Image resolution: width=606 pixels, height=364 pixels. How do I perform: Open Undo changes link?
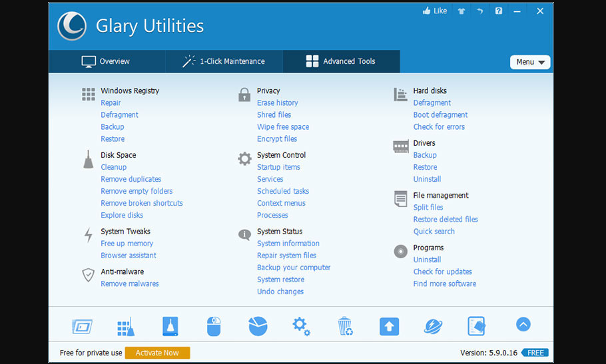pos(280,291)
